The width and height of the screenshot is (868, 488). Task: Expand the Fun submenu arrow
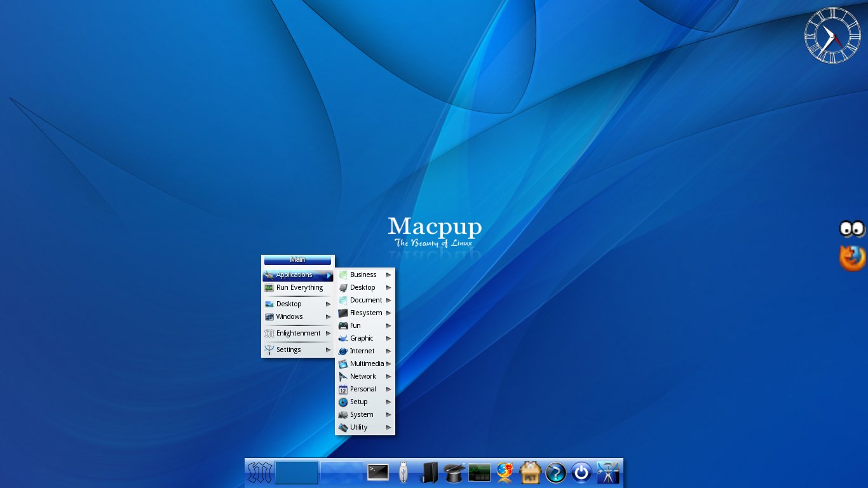tap(389, 326)
